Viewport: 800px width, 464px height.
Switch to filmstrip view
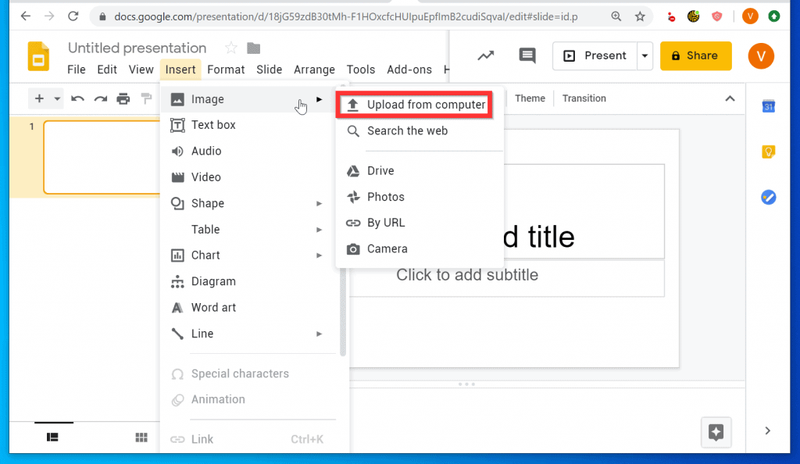53,437
